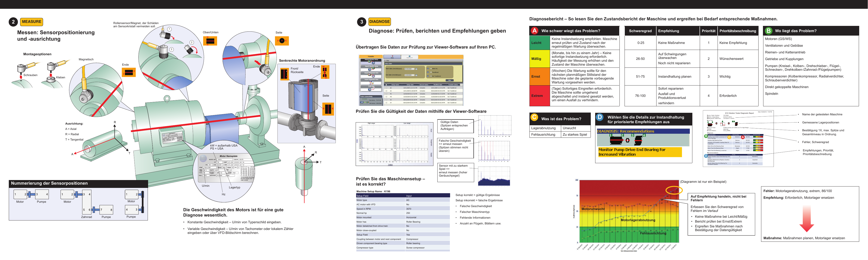Click the red downward arrow graphic
The height and width of the screenshot is (260, 868).
(x=807, y=219)
